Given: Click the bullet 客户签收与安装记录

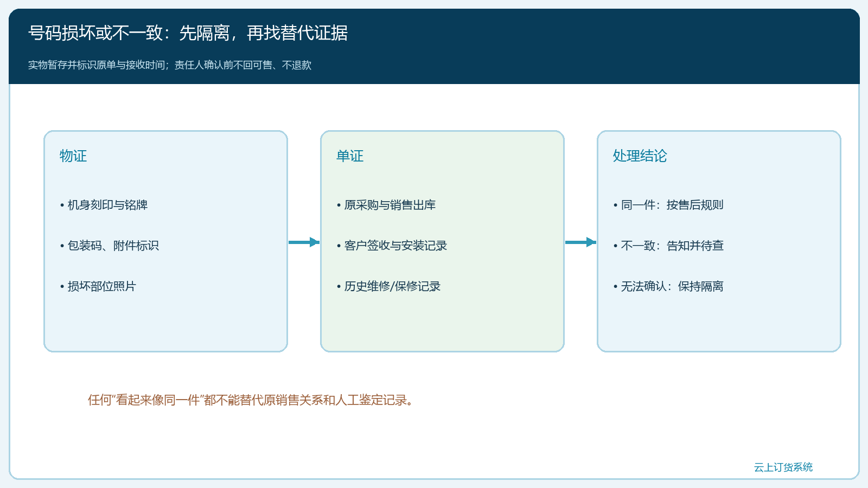Looking at the screenshot, I should pyautogui.click(x=392, y=246).
